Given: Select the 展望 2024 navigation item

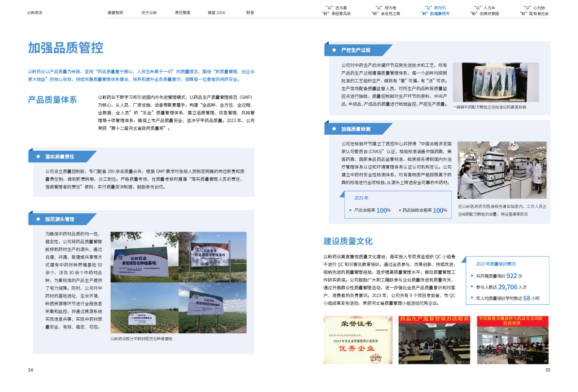Looking at the screenshot, I should tap(216, 12).
